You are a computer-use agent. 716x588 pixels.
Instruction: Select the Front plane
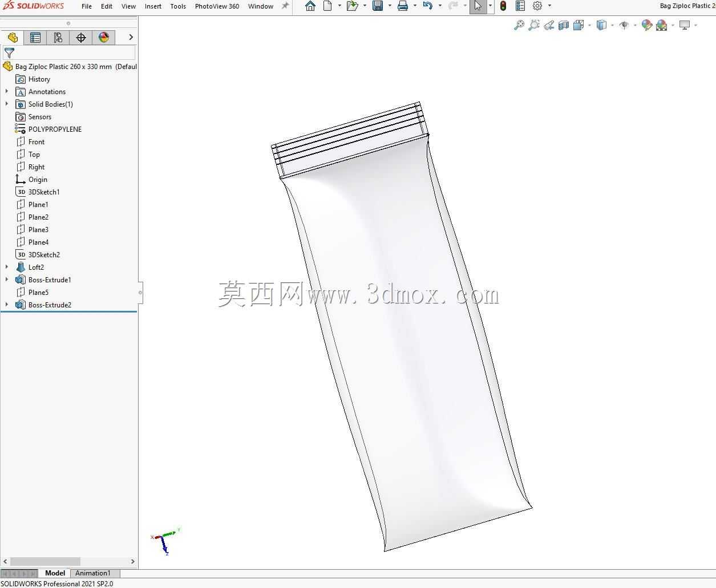tap(30, 142)
